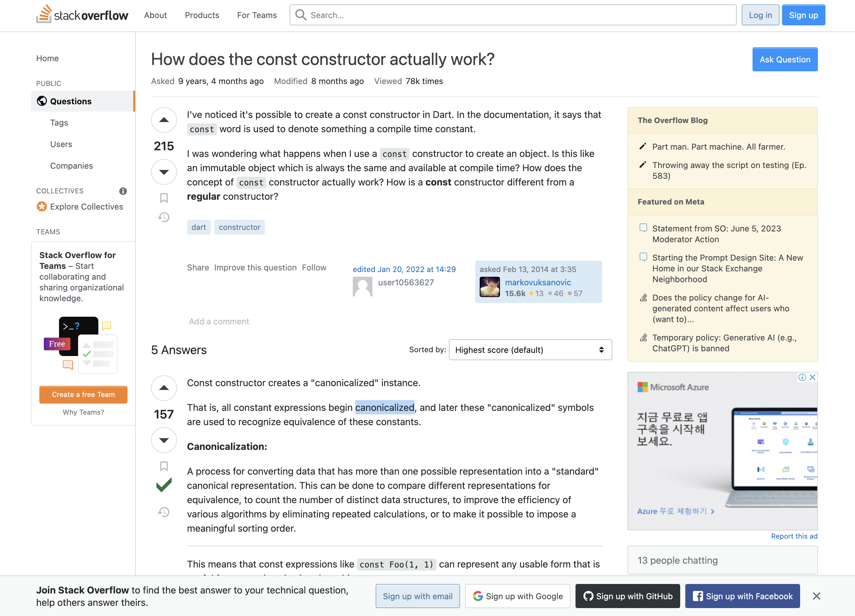Click Sign up with email
855x616 pixels.
pyautogui.click(x=418, y=596)
